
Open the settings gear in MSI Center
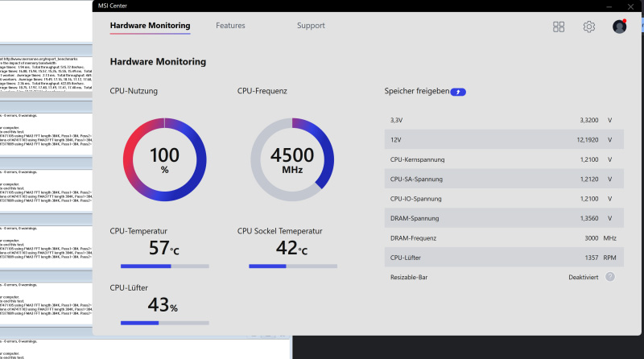click(x=589, y=27)
